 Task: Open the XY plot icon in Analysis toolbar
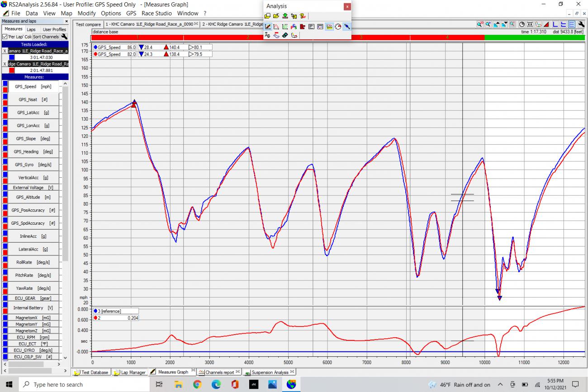pyautogui.click(x=285, y=26)
